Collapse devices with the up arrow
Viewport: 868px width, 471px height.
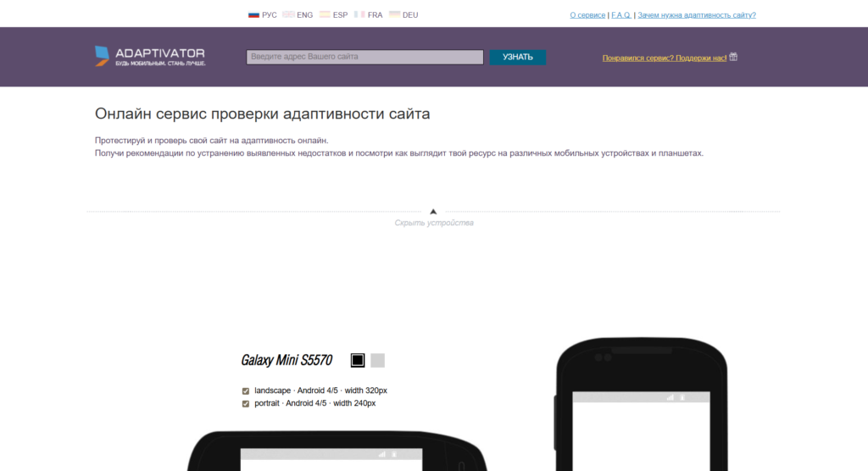[x=433, y=212]
